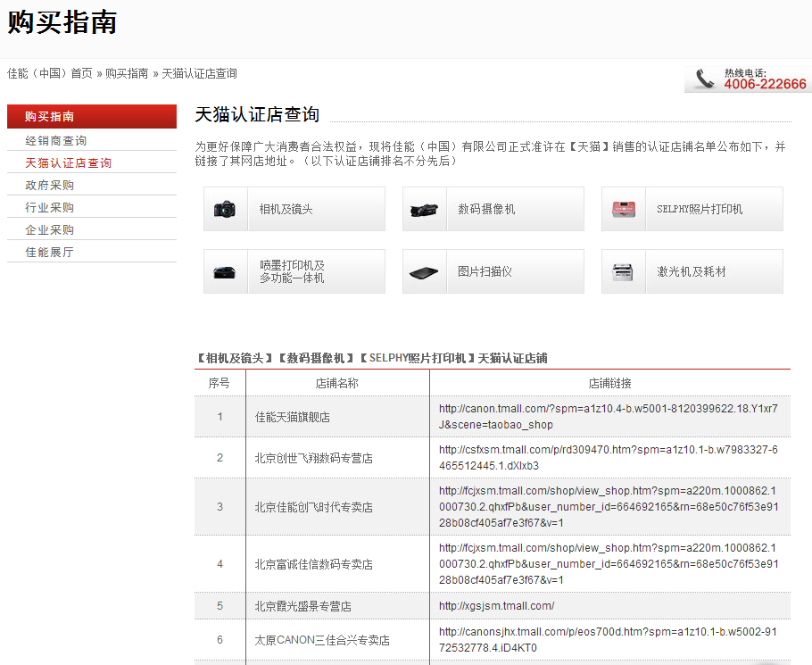Image resolution: width=812 pixels, height=665 pixels.
Task: Click the 佳能天猫旗舰店 store name
Action: coord(293,417)
